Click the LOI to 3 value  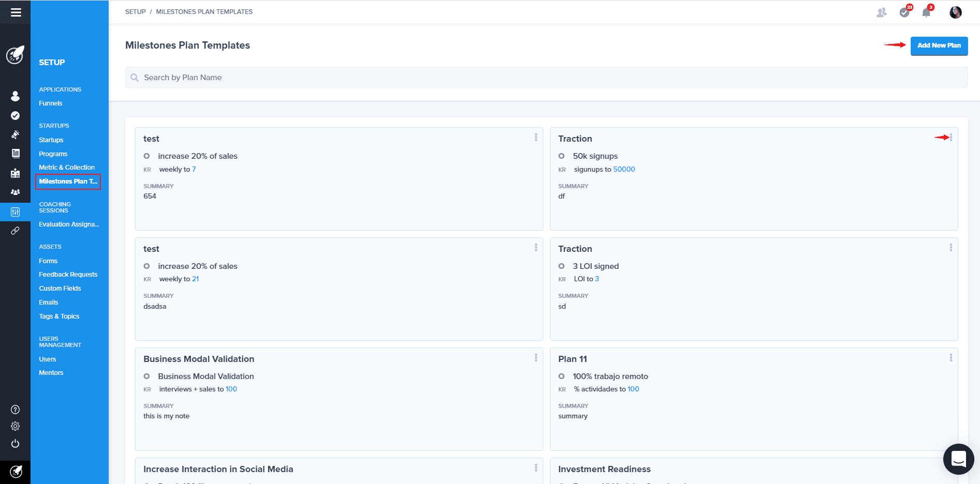pos(597,279)
